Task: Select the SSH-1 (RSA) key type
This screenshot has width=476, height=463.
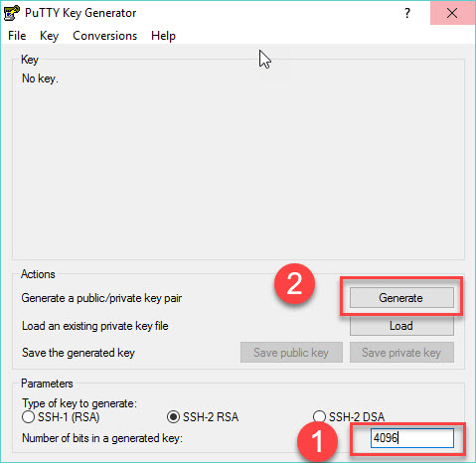Action: [61, 416]
